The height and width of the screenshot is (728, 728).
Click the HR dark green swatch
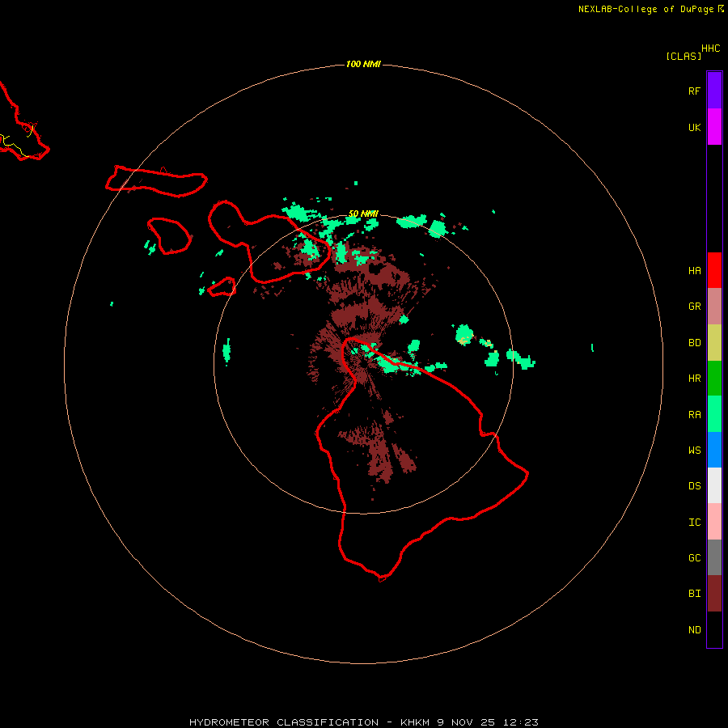coord(714,378)
